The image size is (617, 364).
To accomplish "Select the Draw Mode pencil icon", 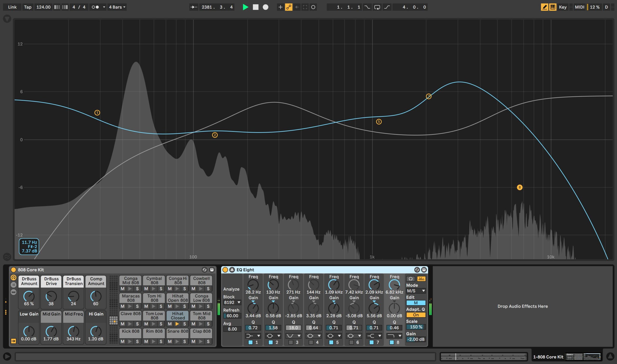I will point(544,7).
